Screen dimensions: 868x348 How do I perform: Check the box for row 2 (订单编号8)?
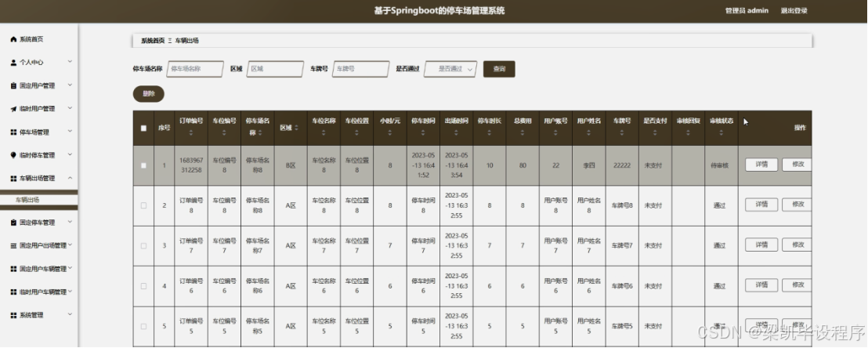[144, 205]
